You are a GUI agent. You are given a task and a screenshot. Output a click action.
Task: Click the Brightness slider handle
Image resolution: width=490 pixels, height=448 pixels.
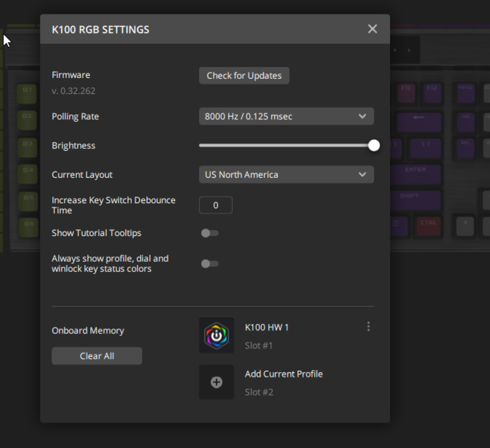374,145
